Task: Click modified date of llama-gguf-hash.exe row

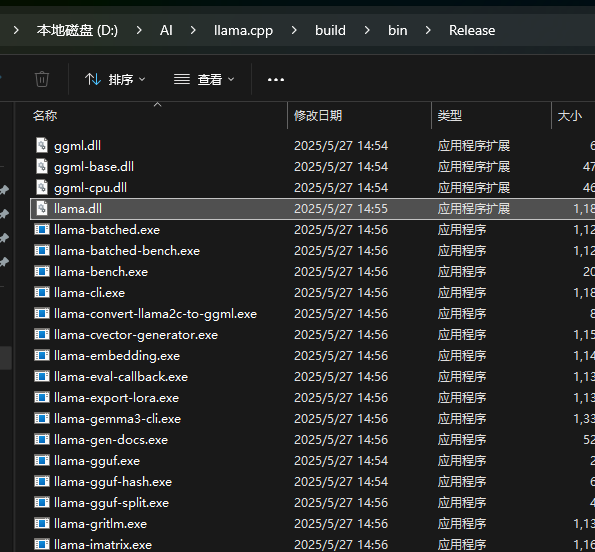Action: tap(341, 482)
